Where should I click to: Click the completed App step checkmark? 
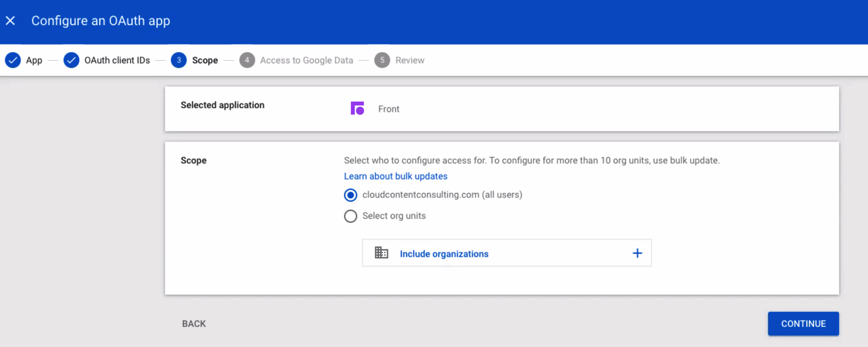(13, 60)
